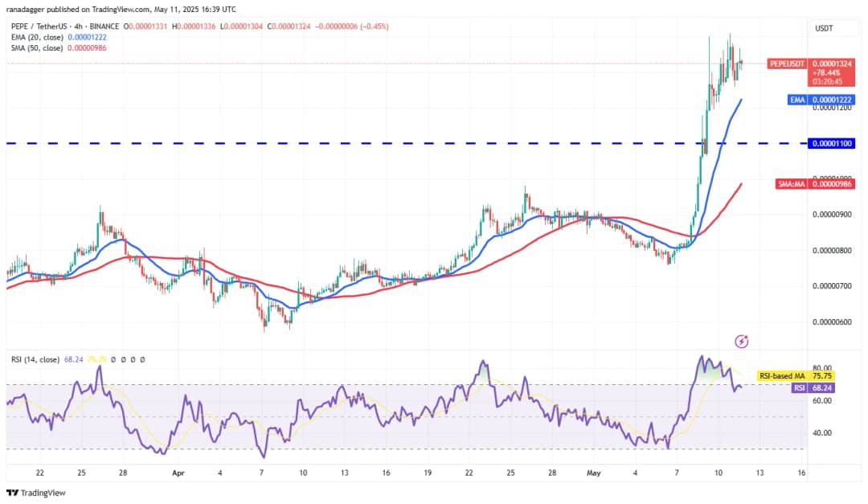The height and width of the screenshot is (504, 868).
Task: Click the 0.00000600 price scale value
Action: point(832,322)
